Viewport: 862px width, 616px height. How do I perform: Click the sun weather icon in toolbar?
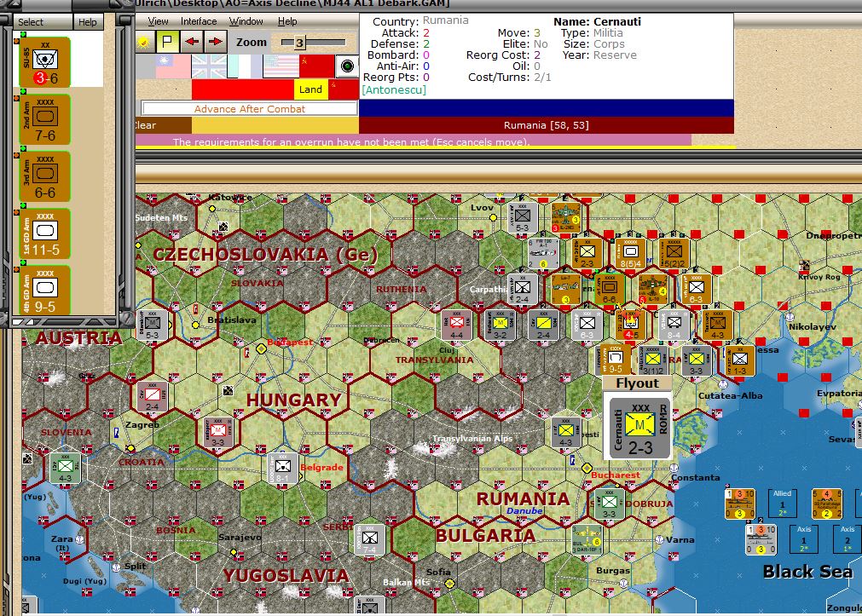[x=145, y=42]
